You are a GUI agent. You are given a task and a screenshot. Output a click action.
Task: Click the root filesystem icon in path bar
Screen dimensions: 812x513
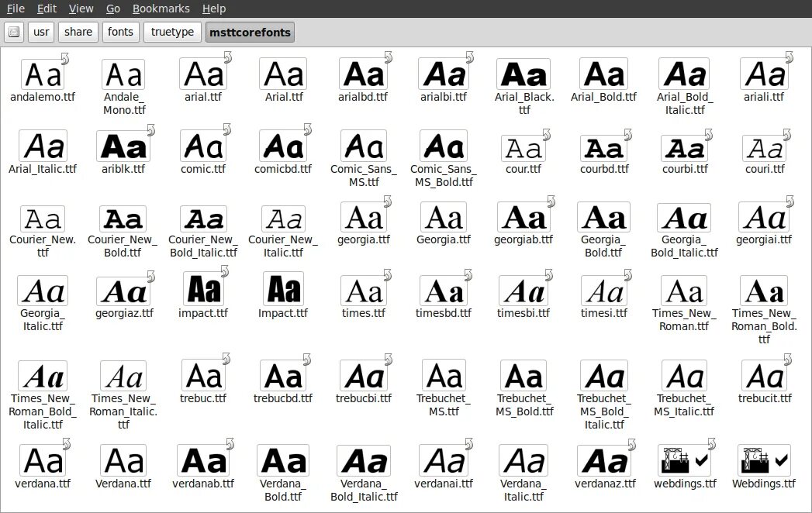[x=14, y=32]
